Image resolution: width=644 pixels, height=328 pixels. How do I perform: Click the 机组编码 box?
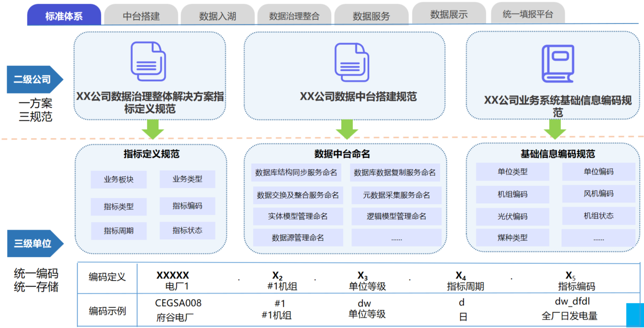513,194
